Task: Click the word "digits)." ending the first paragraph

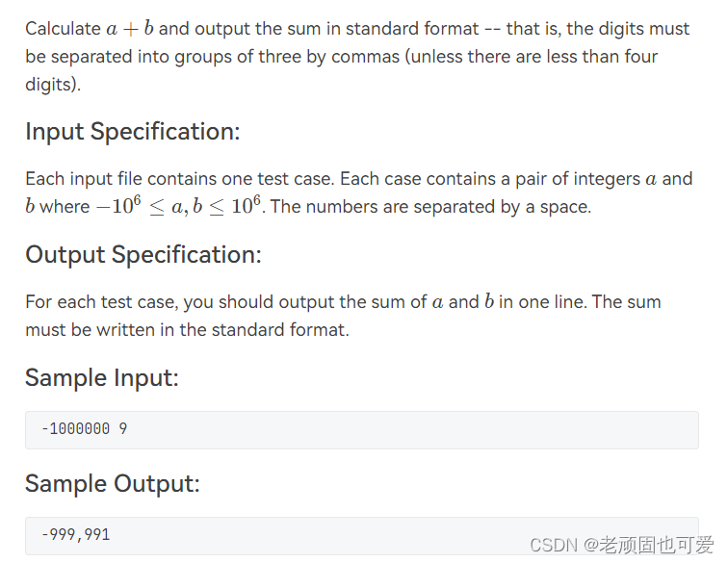Action: 53,85
